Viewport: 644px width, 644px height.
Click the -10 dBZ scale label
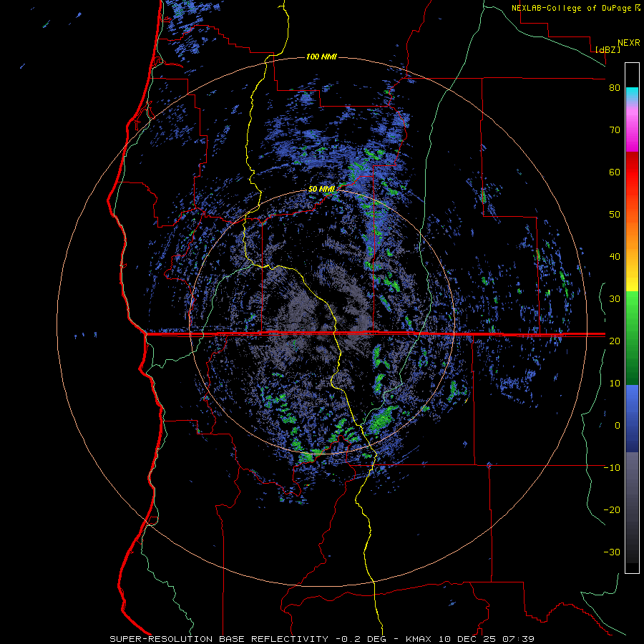pos(612,467)
